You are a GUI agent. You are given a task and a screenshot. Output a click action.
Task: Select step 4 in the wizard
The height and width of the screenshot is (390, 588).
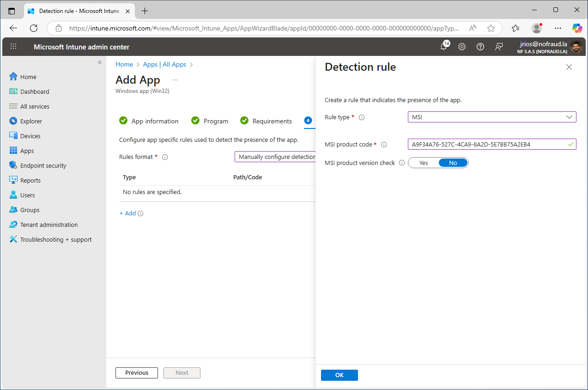pos(308,121)
